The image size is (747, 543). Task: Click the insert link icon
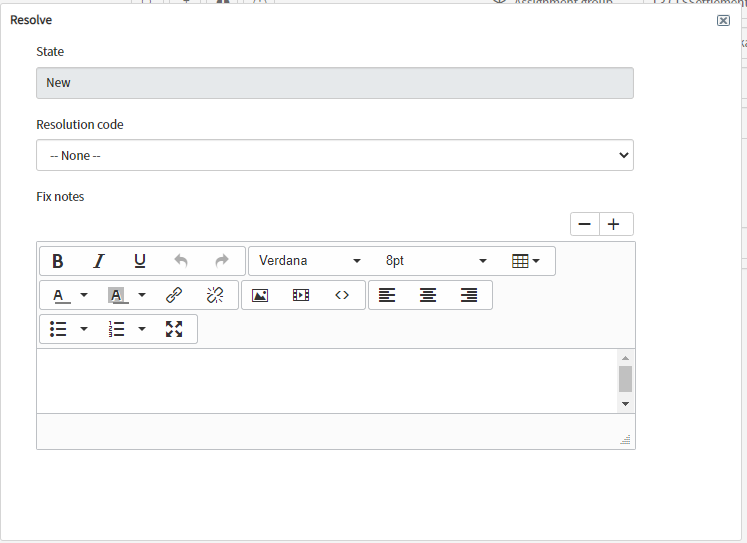174,295
